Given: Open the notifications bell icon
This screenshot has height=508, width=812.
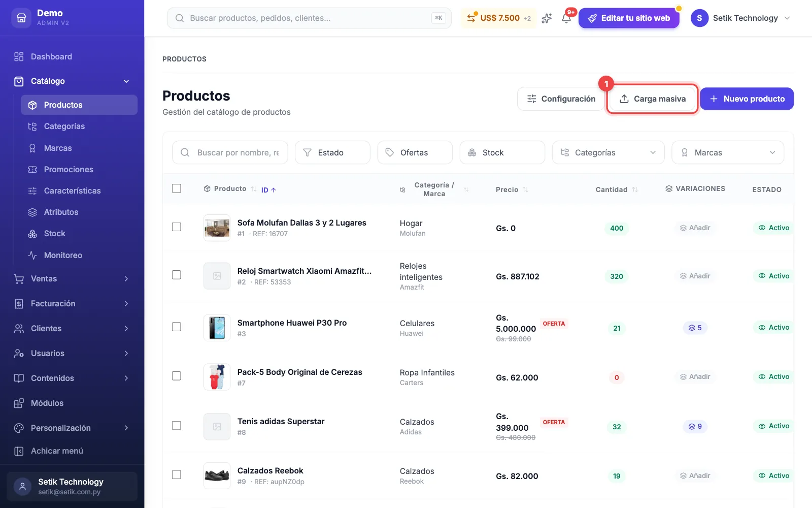Looking at the screenshot, I should coord(566,18).
